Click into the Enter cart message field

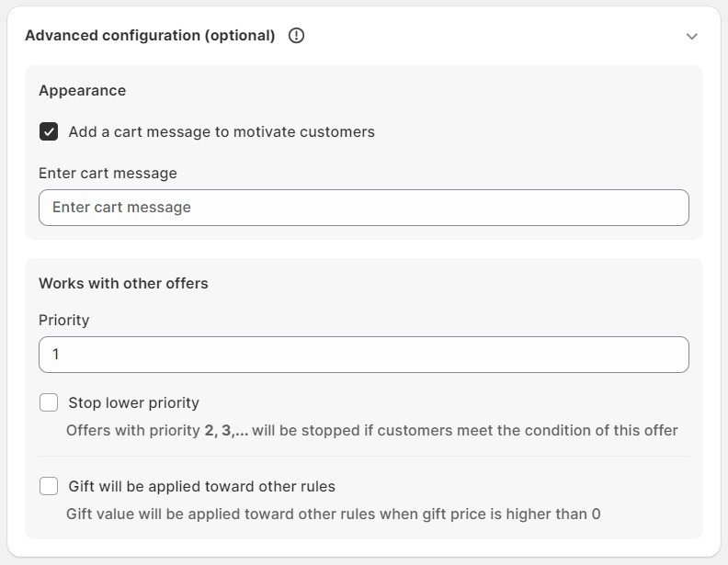(363, 208)
